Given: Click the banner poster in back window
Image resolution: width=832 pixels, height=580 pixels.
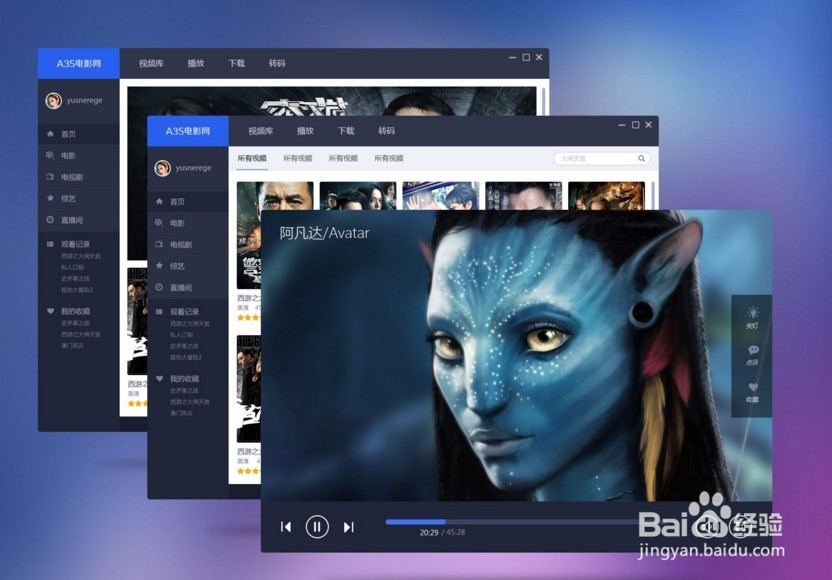Looking at the screenshot, I should 332,101.
